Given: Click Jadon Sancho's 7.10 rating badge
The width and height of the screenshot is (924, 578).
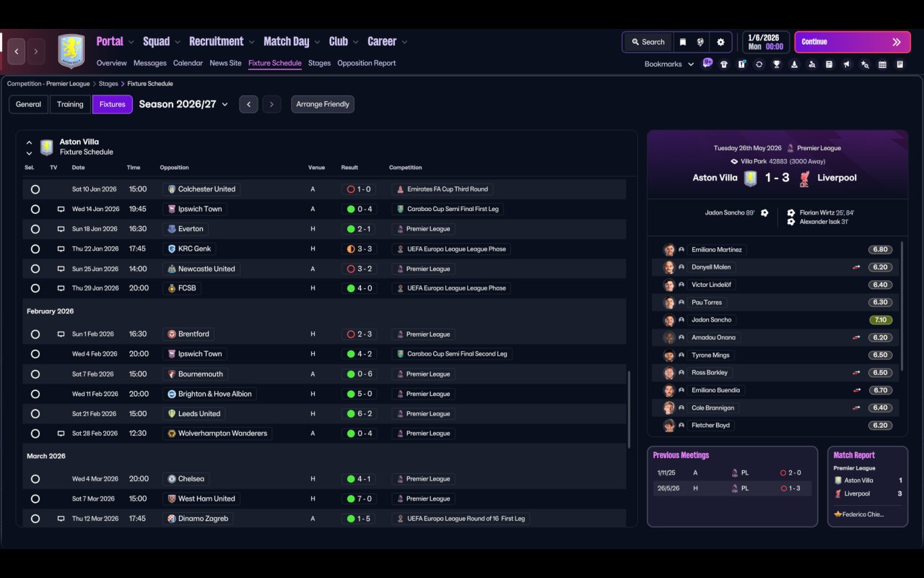Looking at the screenshot, I should click(x=880, y=320).
